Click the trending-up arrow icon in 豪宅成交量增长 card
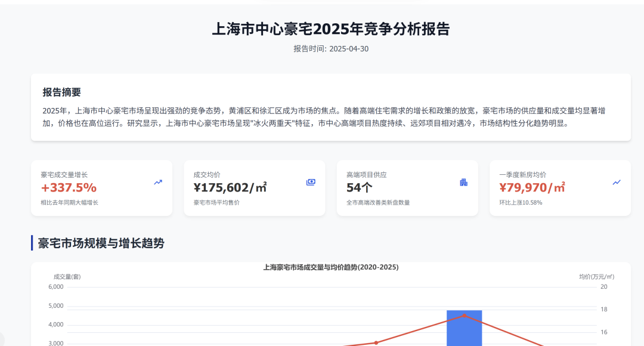644x346 pixels. (158, 182)
